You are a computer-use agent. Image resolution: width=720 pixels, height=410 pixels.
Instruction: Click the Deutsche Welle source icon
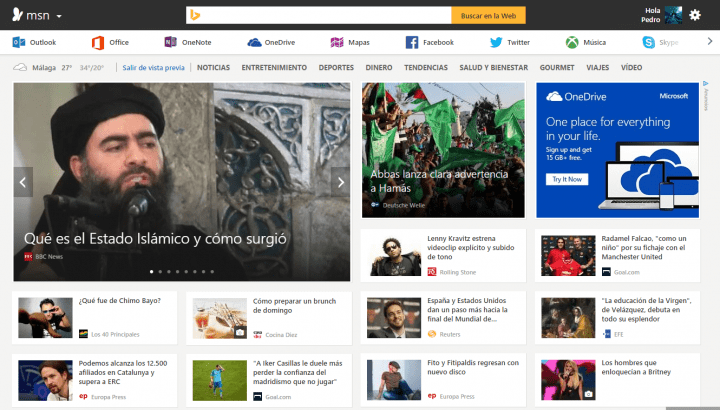click(375, 205)
